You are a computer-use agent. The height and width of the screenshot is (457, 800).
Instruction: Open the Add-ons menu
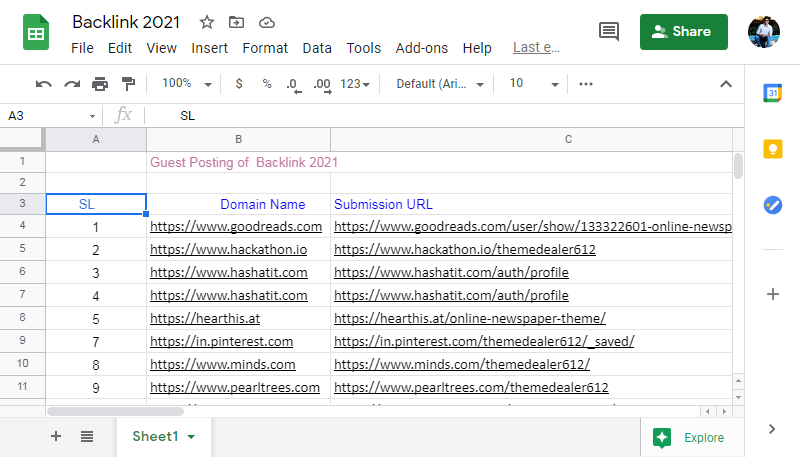[421, 48]
